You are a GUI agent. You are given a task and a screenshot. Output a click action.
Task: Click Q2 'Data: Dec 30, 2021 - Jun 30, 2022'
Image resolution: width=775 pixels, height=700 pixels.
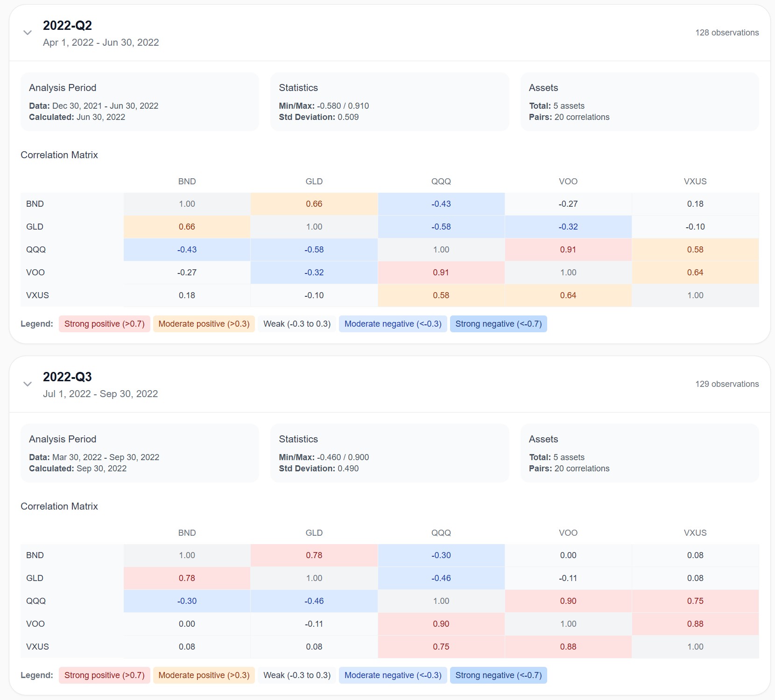coord(94,106)
